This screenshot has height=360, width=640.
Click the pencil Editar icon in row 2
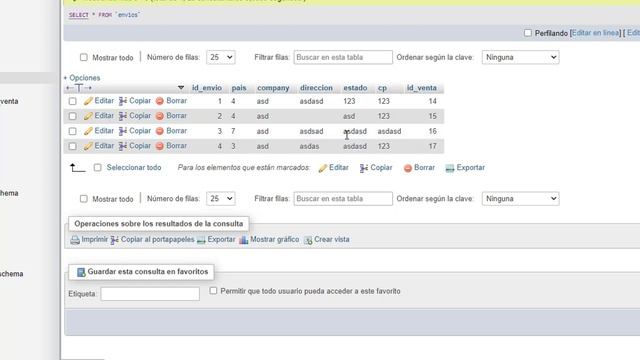pos(89,116)
